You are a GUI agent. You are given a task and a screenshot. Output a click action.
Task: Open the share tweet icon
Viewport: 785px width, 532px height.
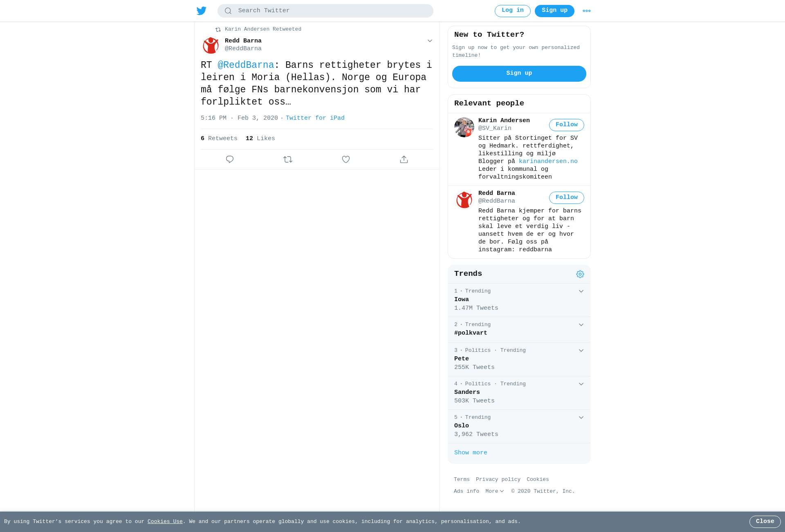pyautogui.click(x=404, y=159)
